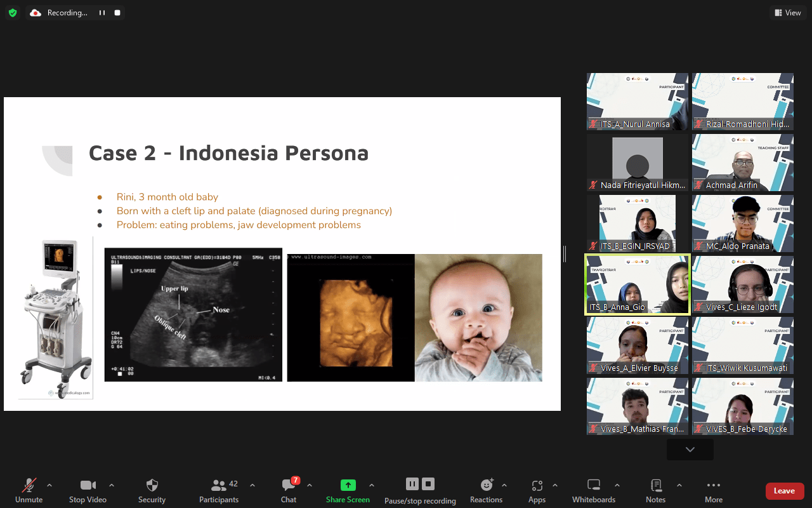This screenshot has width=812, height=508.
Task: Open Whiteboards
Action: click(593, 491)
